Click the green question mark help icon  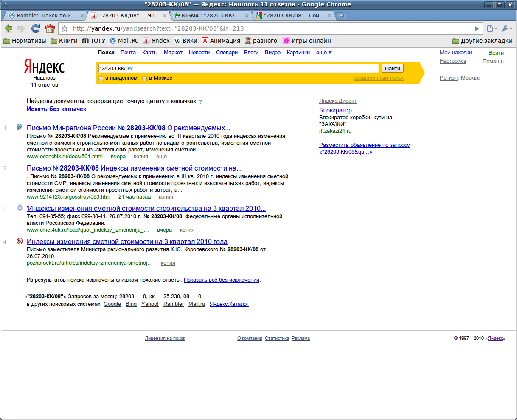201,101
